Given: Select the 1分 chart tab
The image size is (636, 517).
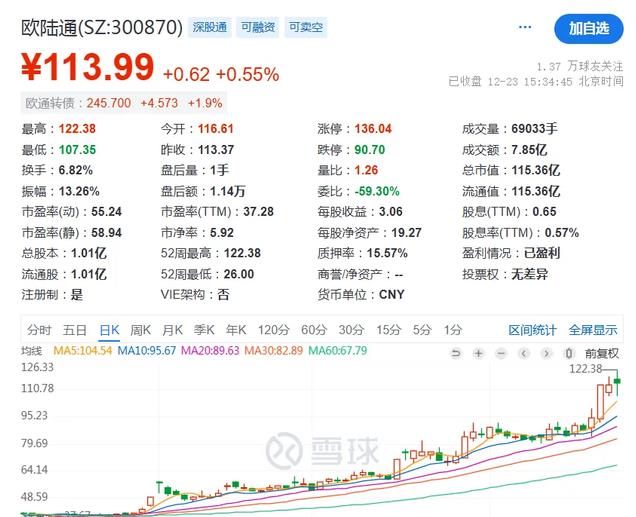Looking at the screenshot, I should [x=452, y=330].
